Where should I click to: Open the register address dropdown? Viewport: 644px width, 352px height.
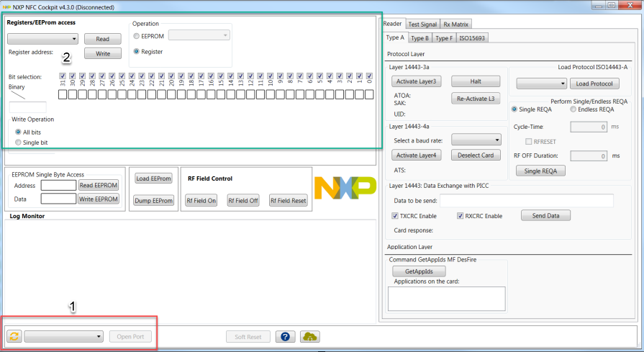click(x=42, y=39)
